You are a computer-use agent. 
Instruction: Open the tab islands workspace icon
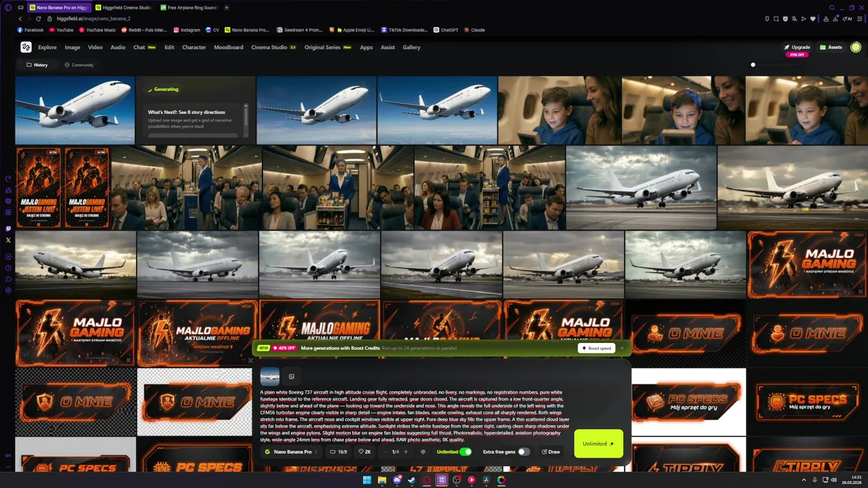pyautogui.click(x=21, y=7)
